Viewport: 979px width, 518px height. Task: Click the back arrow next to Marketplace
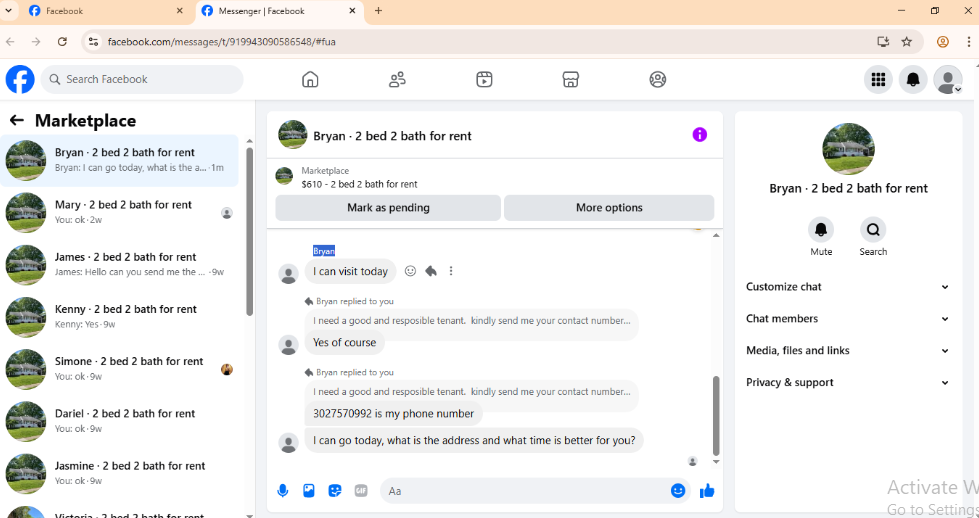pyautogui.click(x=17, y=120)
